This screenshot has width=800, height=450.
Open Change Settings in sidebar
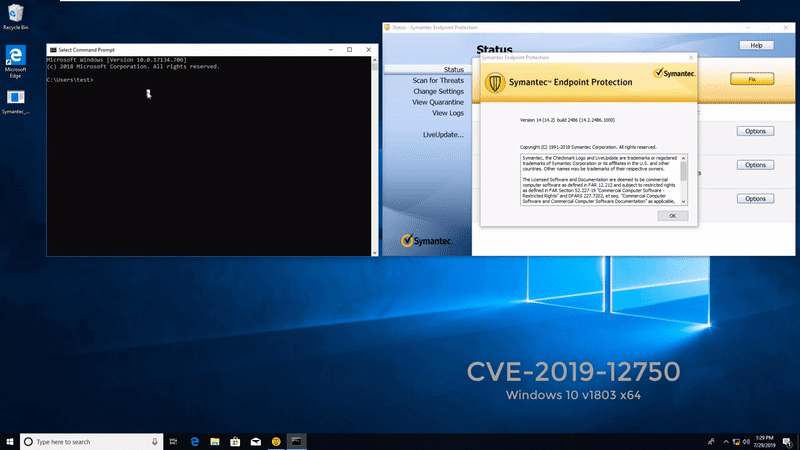pos(438,91)
